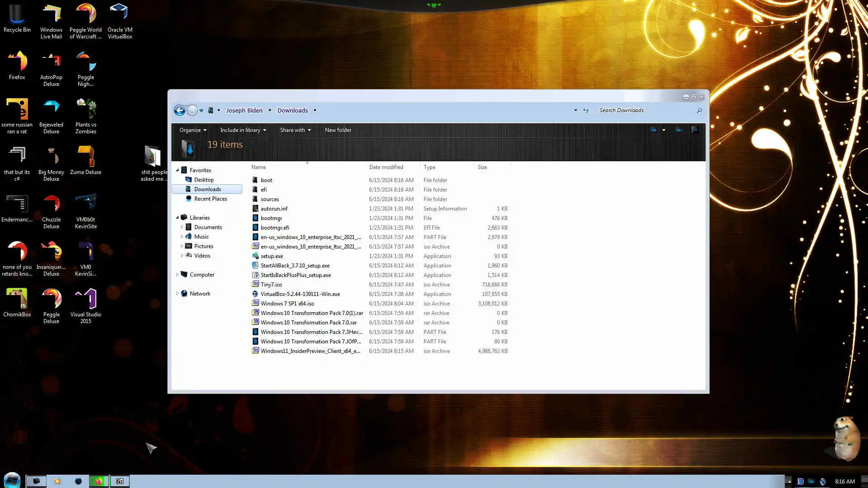Open Include in library menu
868x488 pixels.
[243, 130]
